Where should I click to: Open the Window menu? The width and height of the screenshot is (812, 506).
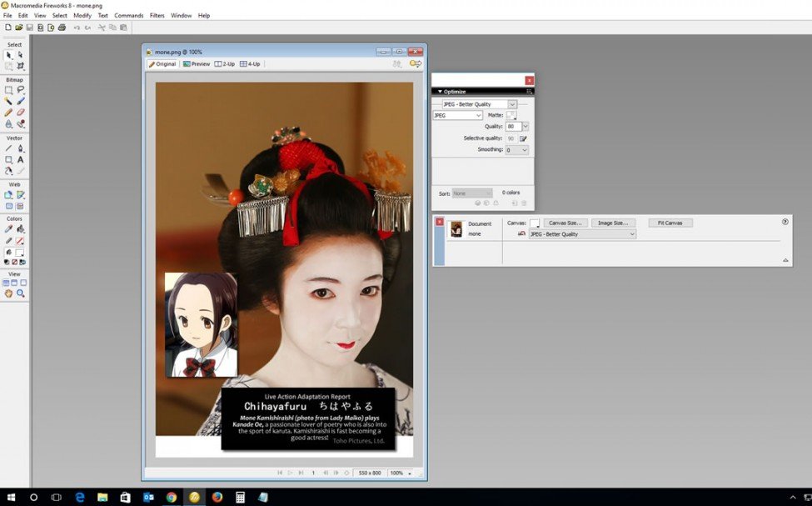click(x=182, y=16)
